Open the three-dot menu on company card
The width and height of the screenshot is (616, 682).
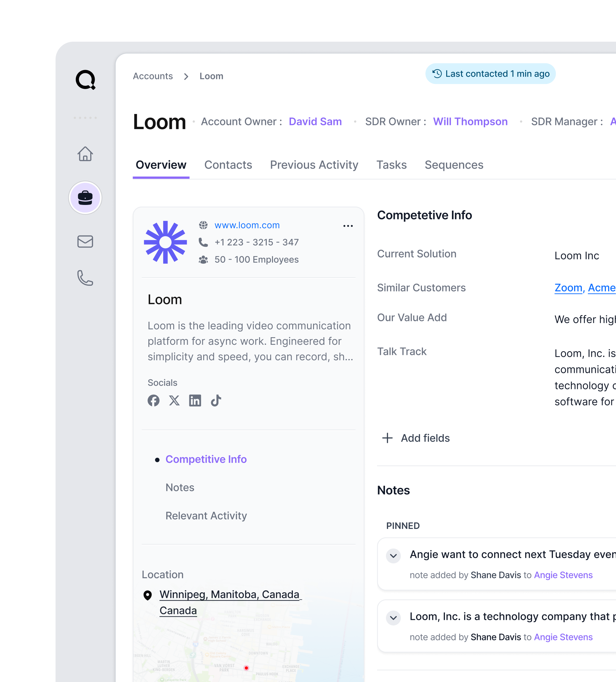[347, 226]
